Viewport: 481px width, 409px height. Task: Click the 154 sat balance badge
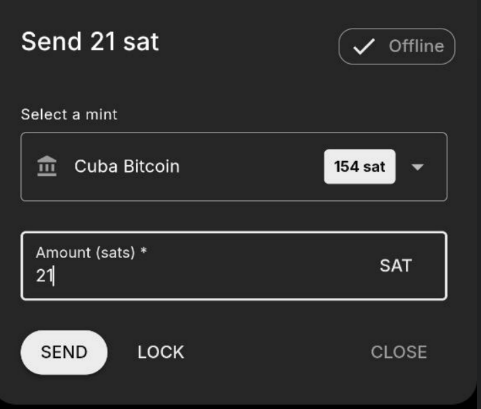click(360, 166)
